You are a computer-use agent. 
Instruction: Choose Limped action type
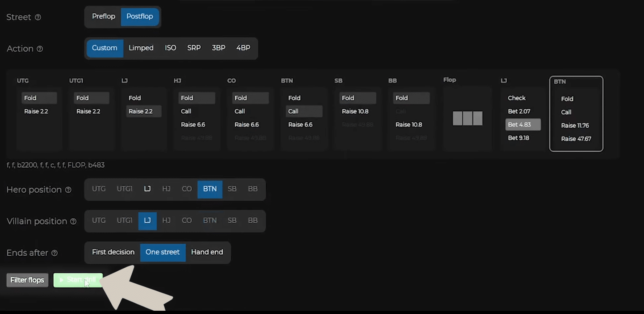(141, 48)
